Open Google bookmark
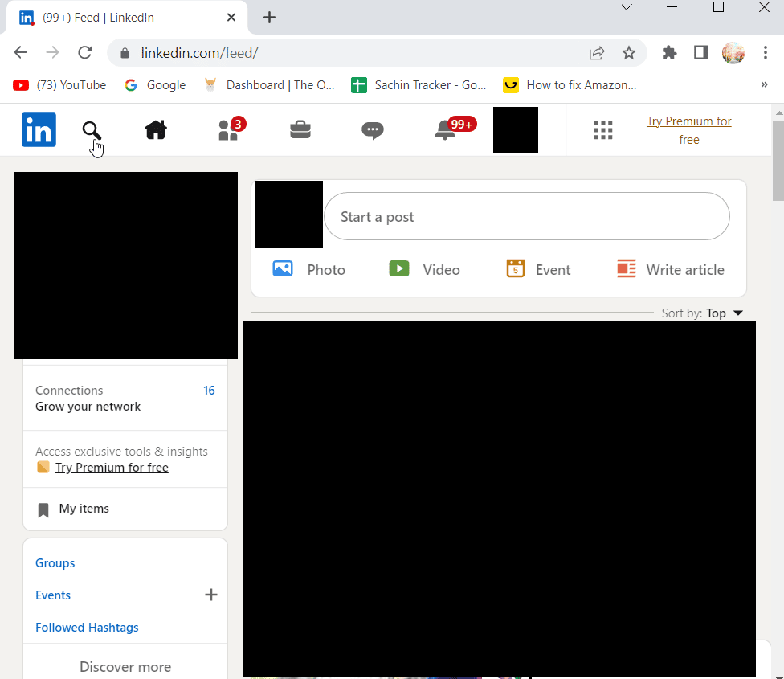This screenshot has width=784, height=679. pyautogui.click(x=155, y=85)
